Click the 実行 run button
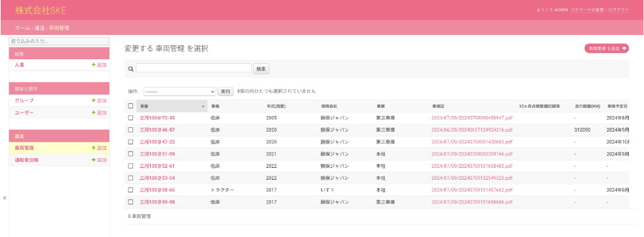Viewport: 644px width, 237px height. [225, 92]
